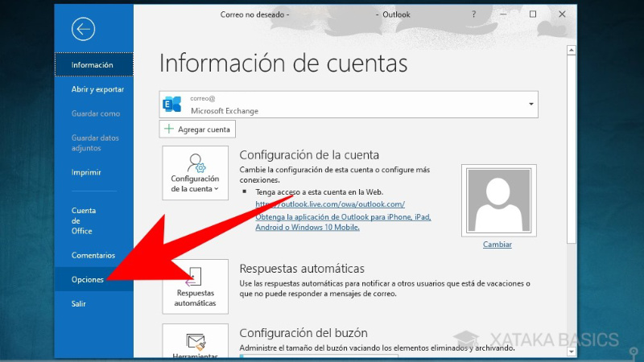
Task: Select Guardar como in sidebar
Action: (x=94, y=113)
